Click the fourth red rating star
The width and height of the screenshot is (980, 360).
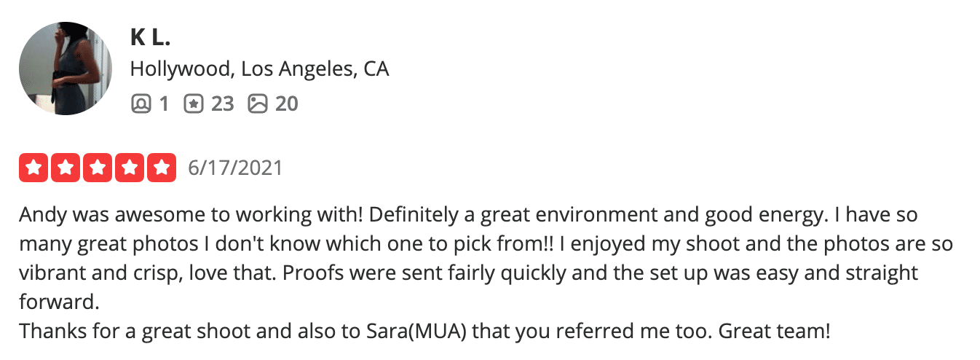[130, 168]
